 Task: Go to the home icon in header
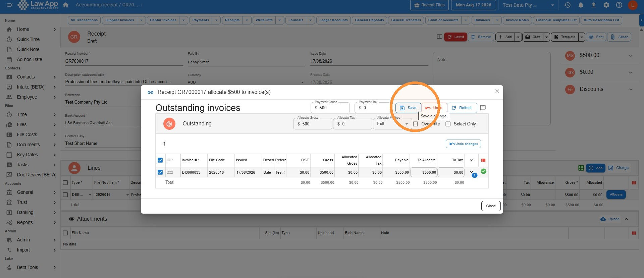pos(66,5)
